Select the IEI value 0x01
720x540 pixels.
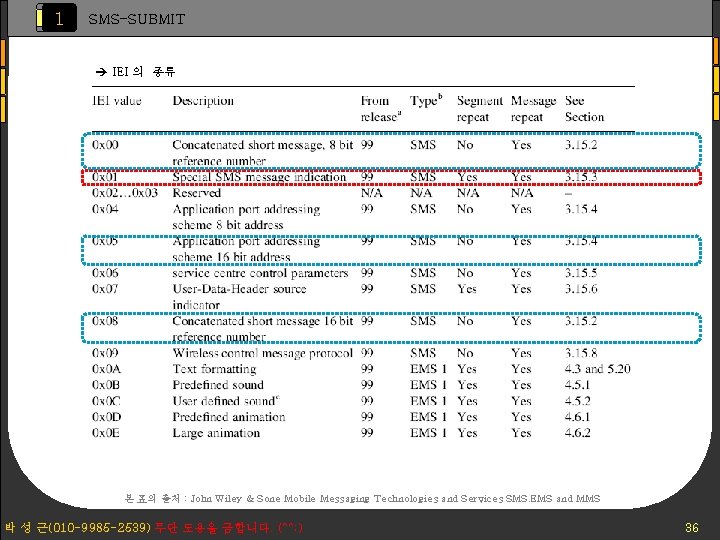(x=105, y=177)
